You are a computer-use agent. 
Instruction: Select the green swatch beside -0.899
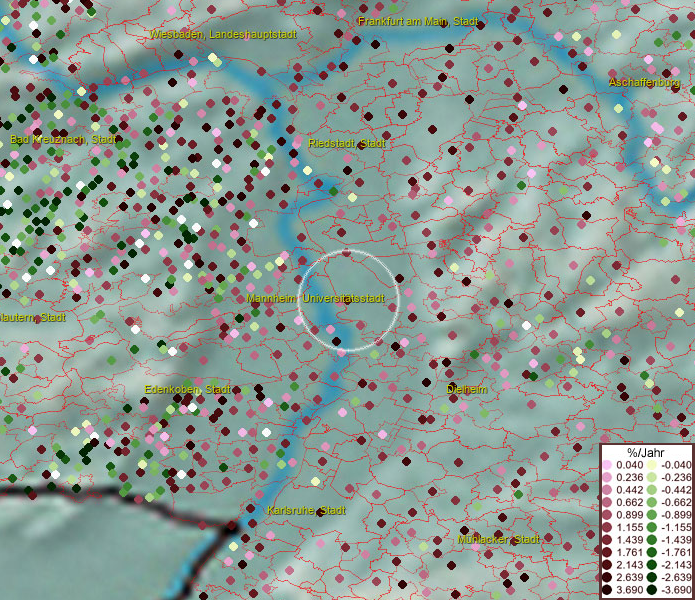(652, 515)
